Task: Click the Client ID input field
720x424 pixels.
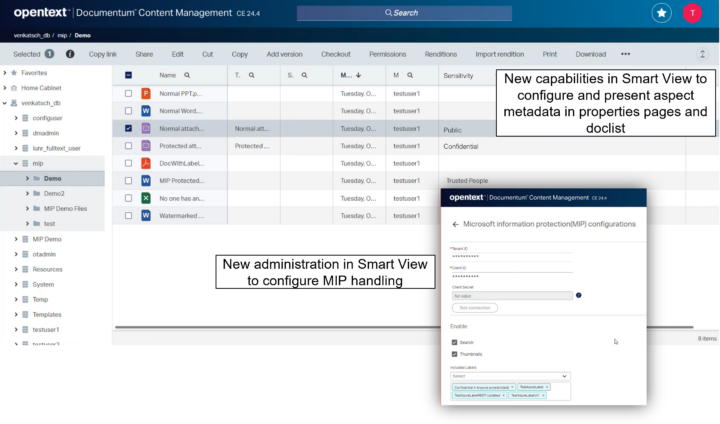Action: (x=512, y=276)
